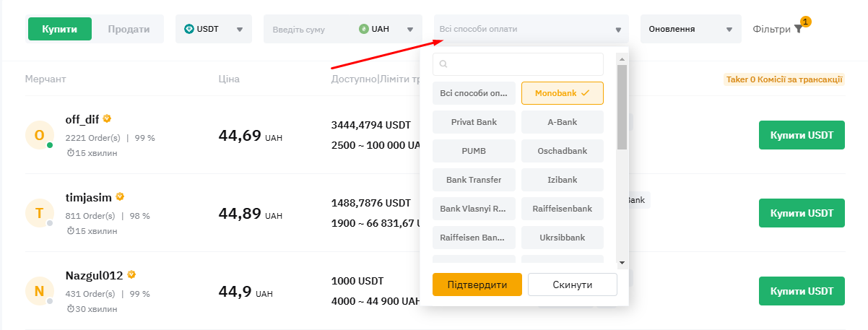The width and height of the screenshot is (868, 330).
Task: Select Raiffeisenbank payment method
Action: (x=563, y=209)
